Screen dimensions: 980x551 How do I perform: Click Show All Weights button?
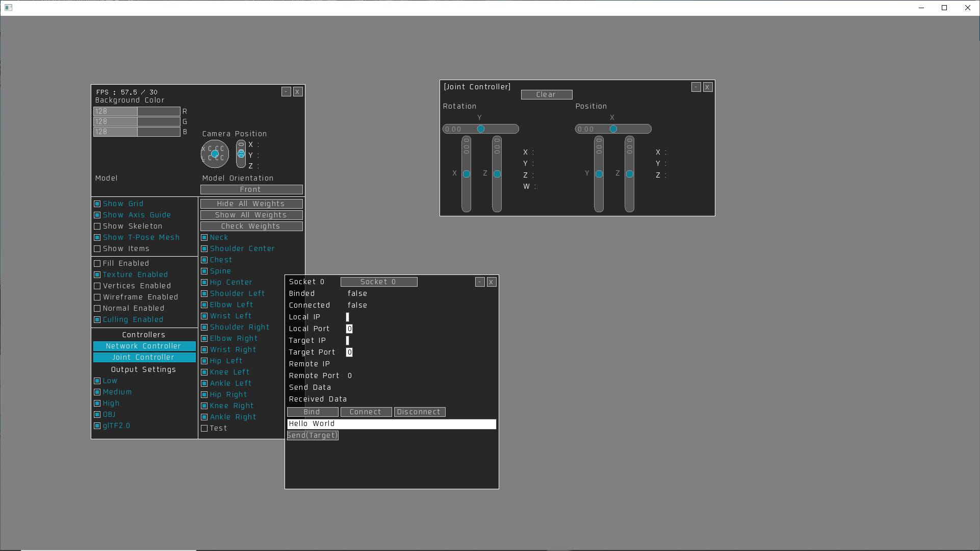point(251,215)
